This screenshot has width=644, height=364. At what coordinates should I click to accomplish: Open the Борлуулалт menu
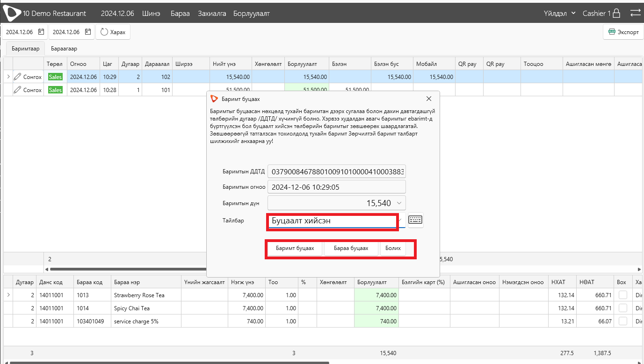(x=252, y=14)
